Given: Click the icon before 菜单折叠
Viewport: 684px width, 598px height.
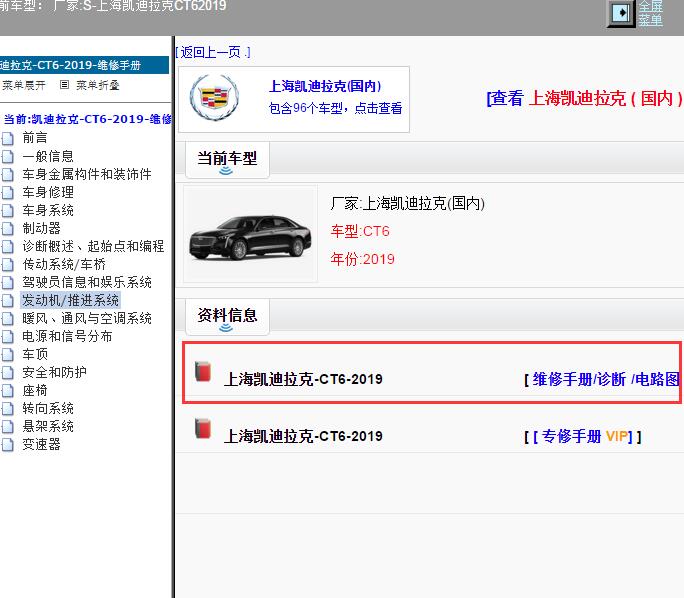Looking at the screenshot, I should [64, 85].
